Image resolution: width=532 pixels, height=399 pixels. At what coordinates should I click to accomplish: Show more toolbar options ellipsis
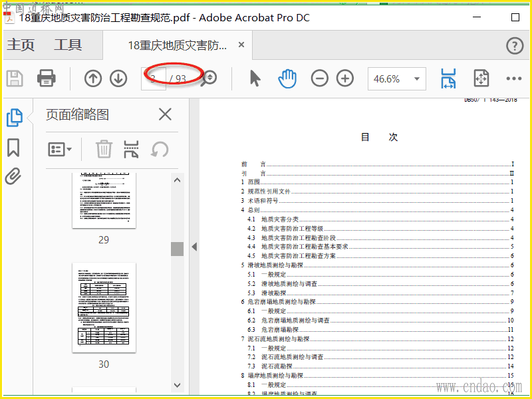[513, 78]
